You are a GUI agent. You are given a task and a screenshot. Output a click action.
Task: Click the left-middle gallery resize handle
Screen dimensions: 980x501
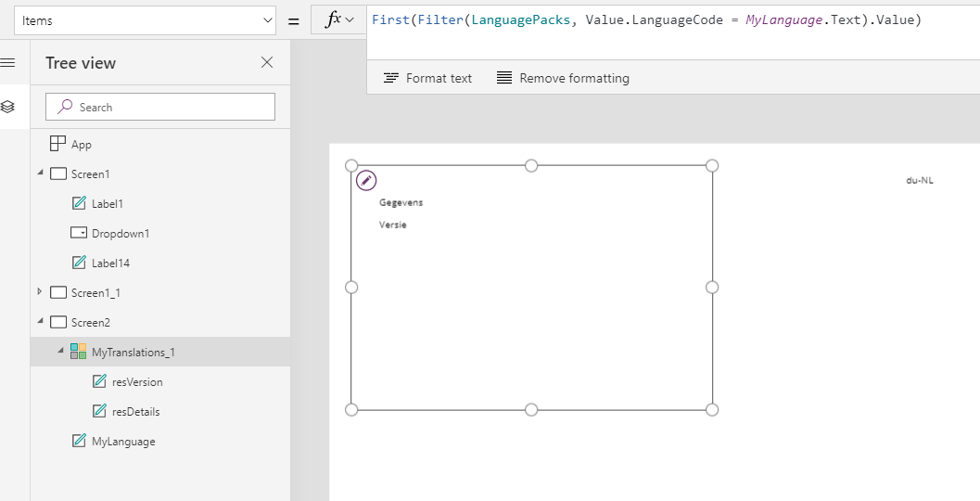click(x=351, y=287)
